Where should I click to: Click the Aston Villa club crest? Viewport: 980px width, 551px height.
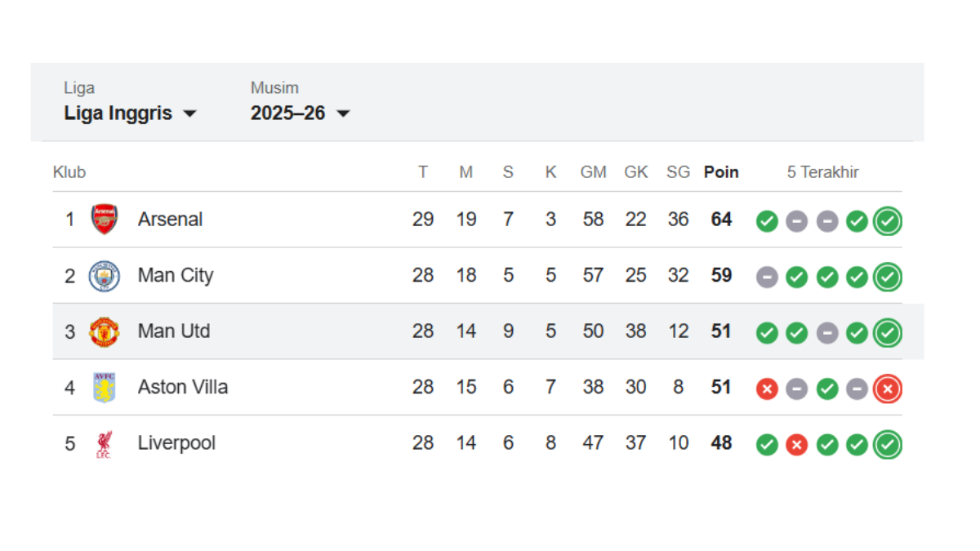105,387
